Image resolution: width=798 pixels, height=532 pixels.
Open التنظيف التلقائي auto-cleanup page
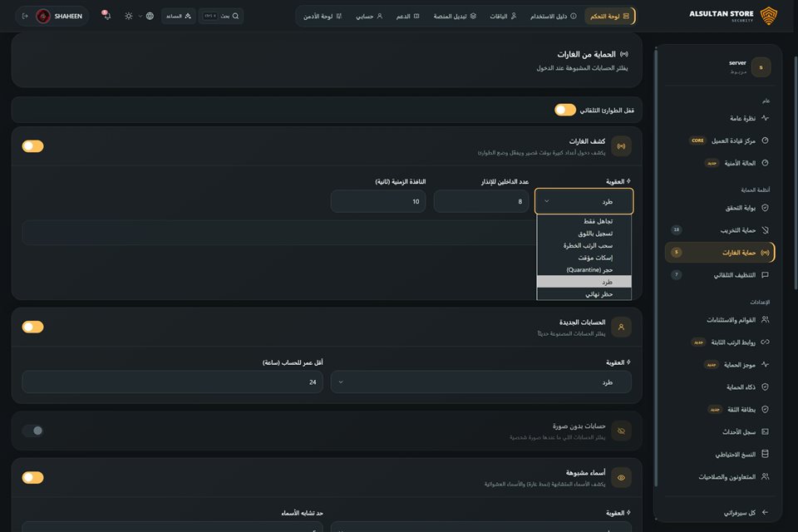(718, 275)
